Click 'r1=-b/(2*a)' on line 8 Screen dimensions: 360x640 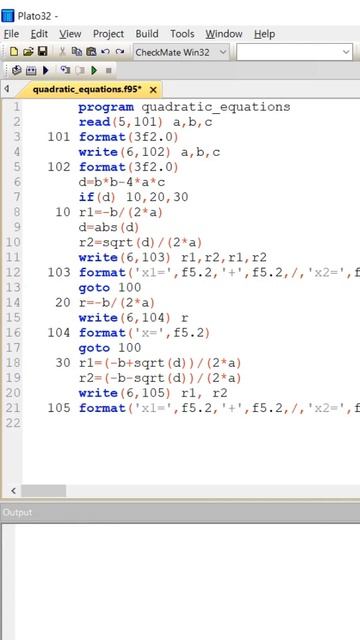coord(120,213)
